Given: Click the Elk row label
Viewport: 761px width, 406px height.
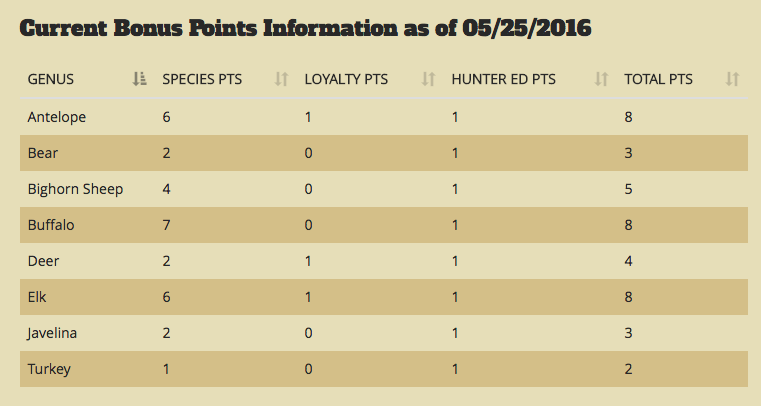Looking at the screenshot, I should point(37,297).
